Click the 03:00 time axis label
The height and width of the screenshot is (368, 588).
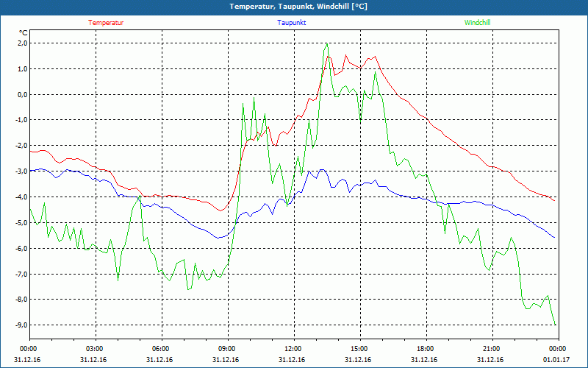(94, 348)
